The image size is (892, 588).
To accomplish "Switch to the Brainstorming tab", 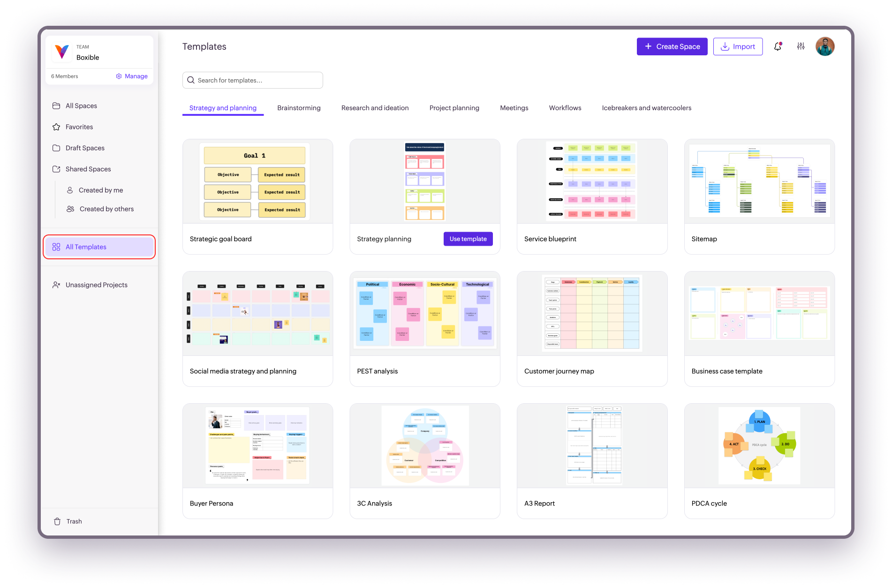I will tap(299, 108).
